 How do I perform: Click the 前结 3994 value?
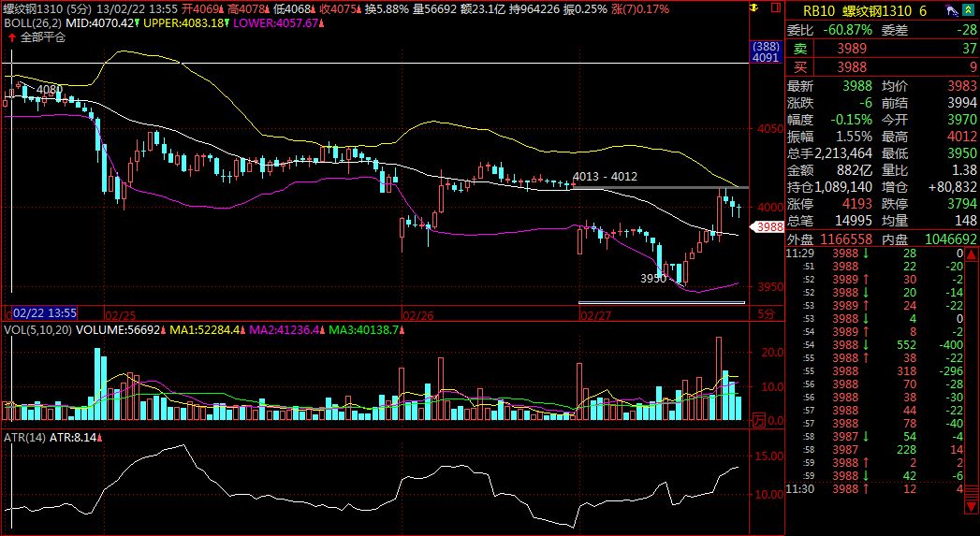click(962, 103)
